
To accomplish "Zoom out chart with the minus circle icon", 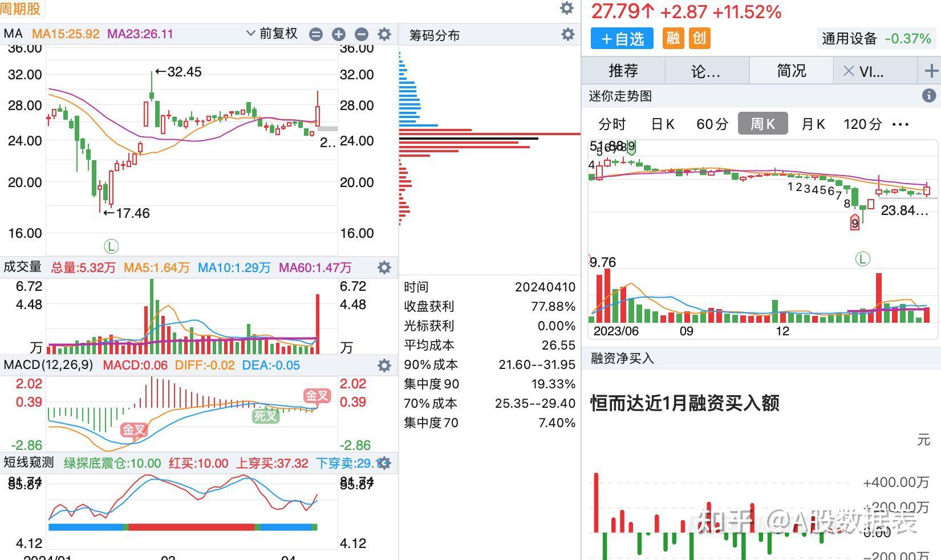I will point(362,34).
